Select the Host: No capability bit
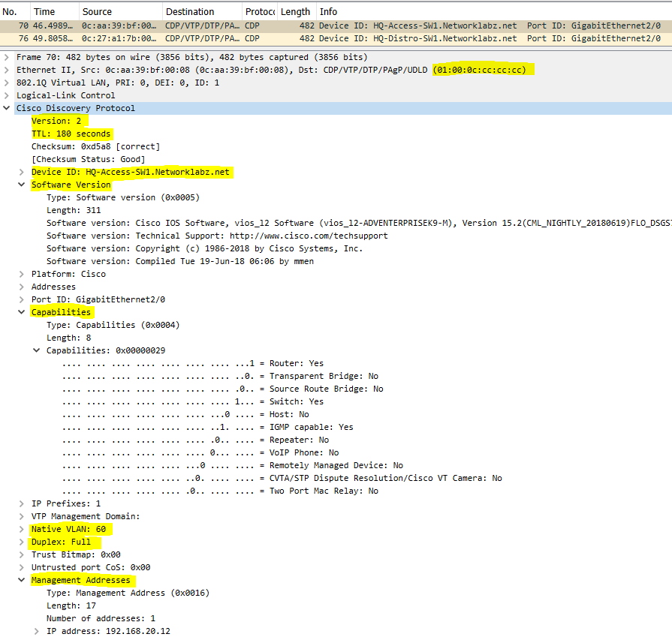 [x=185, y=414]
